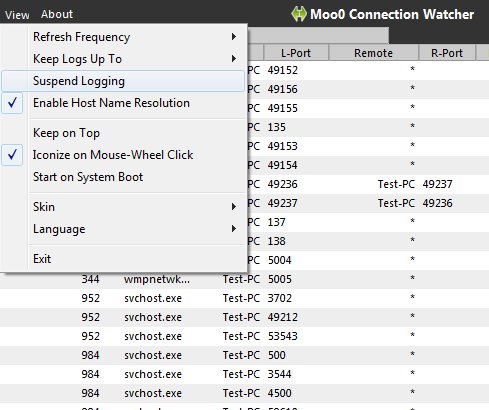This screenshot has width=489, height=410.
Task: Select the L-Port 138 cell
Action: [277, 241]
